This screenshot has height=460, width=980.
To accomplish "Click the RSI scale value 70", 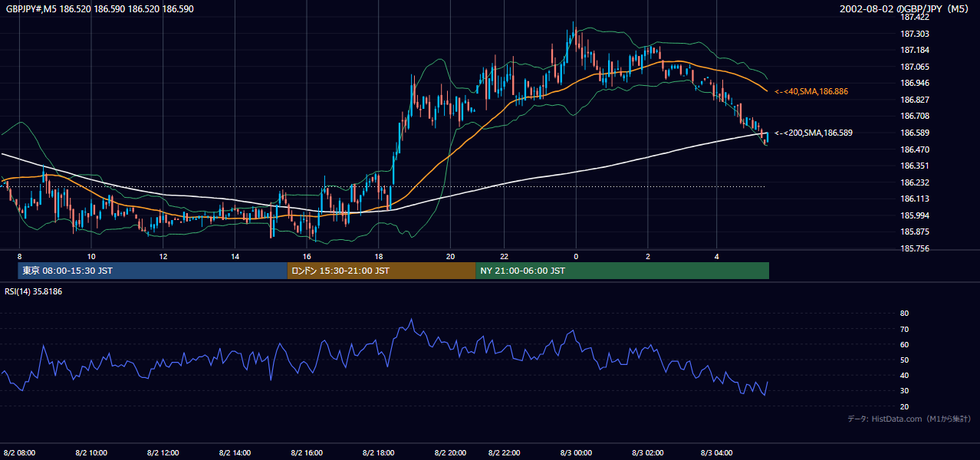I will click(904, 329).
